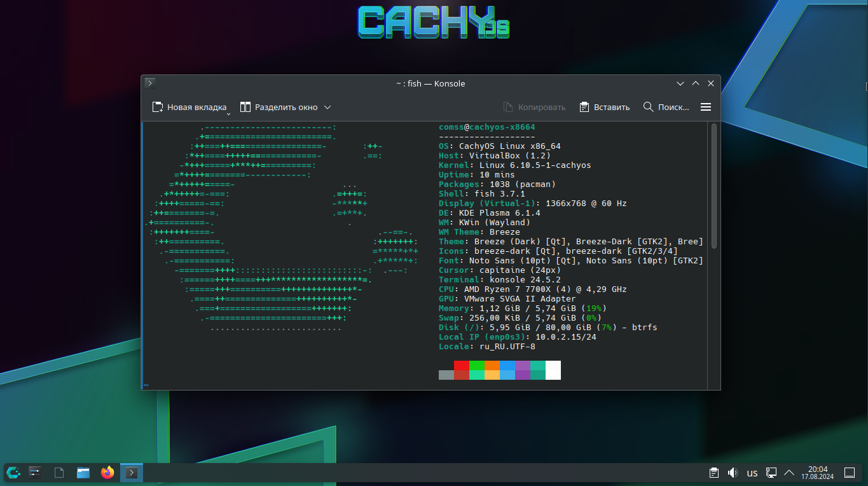Click the Konsole window menu icon in title bar
868x486 pixels.
(149, 83)
